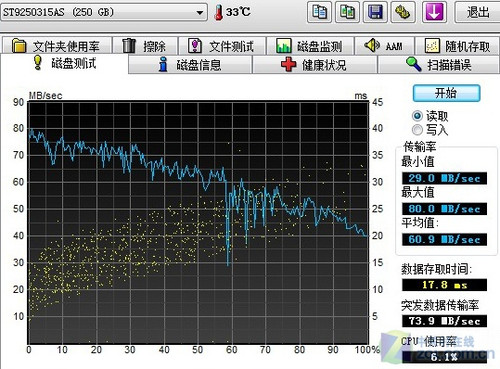Click the 数据存取时间 label
The image size is (500, 369).
(436, 269)
